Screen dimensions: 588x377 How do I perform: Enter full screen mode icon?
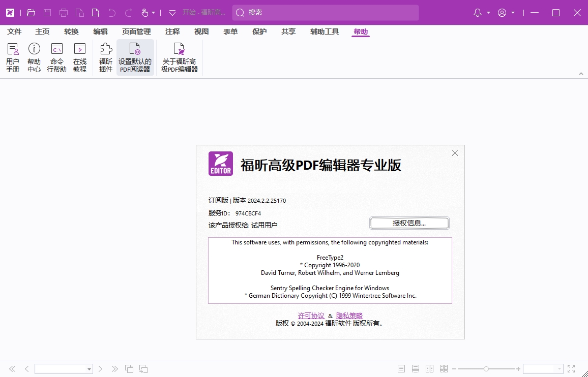tap(571, 369)
